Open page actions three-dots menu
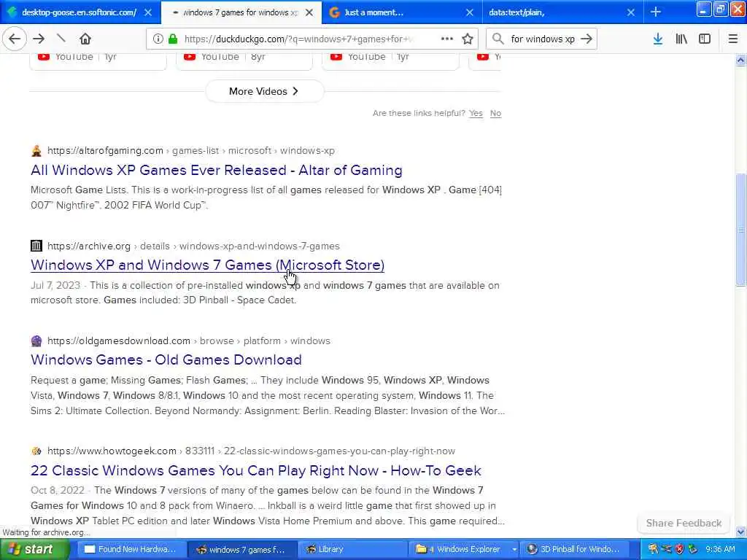Screen dimensions: 747x560 [x=447, y=39]
